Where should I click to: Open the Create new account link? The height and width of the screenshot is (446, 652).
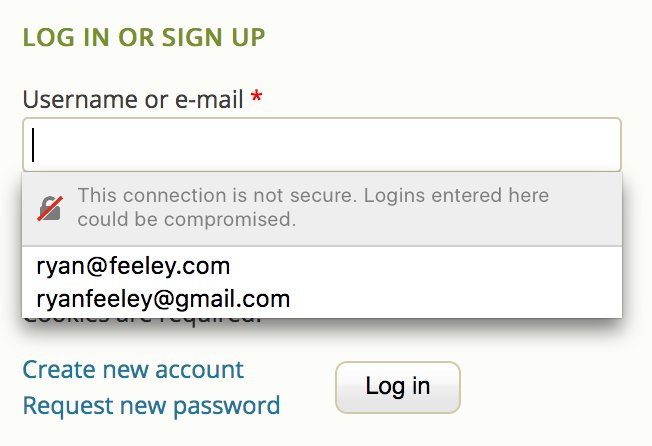(133, 369)
